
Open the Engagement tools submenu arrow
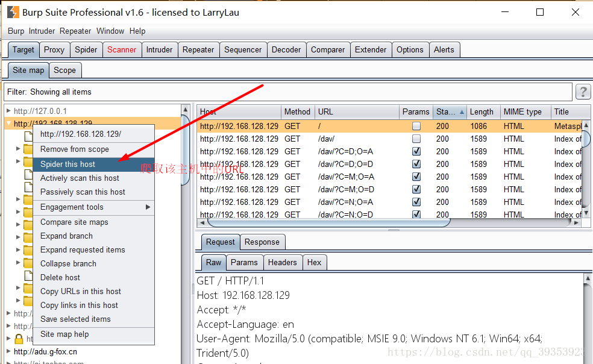[x=148, y=207]
